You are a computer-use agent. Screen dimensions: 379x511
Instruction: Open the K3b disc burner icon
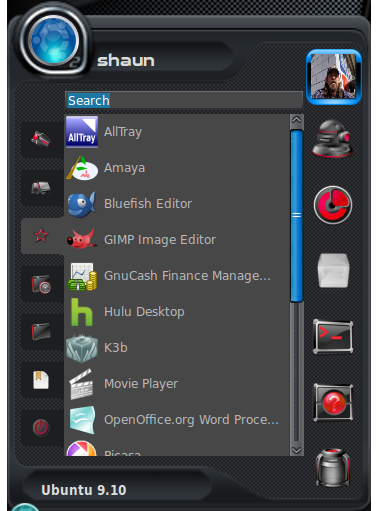pos(82,348)
